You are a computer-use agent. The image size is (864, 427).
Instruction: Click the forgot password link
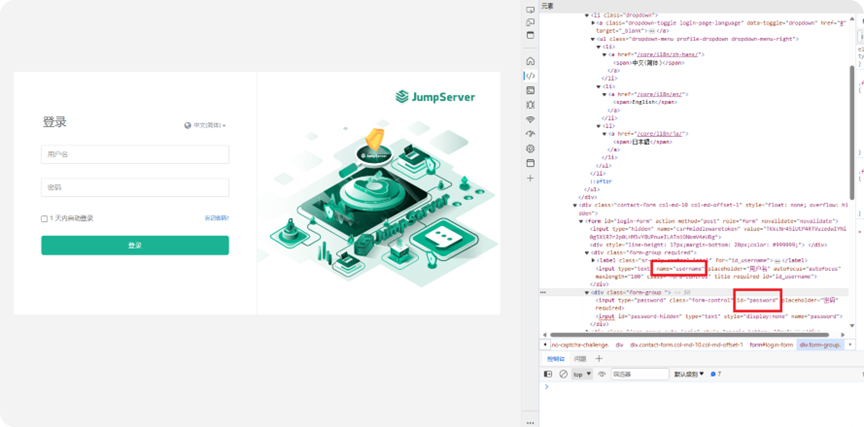tap(217, 218)
